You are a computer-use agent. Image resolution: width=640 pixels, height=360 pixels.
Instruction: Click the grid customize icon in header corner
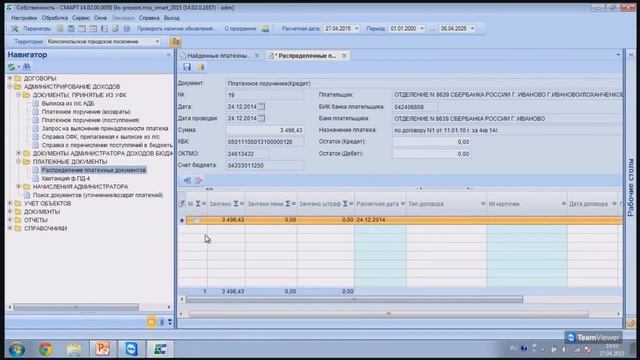point(182,203)
